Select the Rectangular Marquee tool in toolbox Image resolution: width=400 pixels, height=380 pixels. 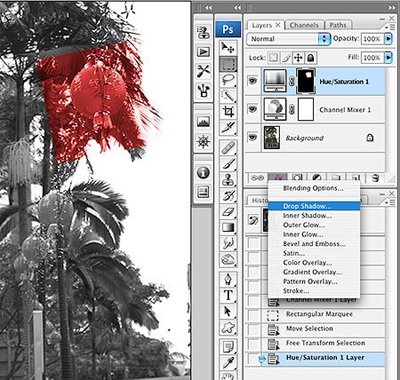pos(228,64)
